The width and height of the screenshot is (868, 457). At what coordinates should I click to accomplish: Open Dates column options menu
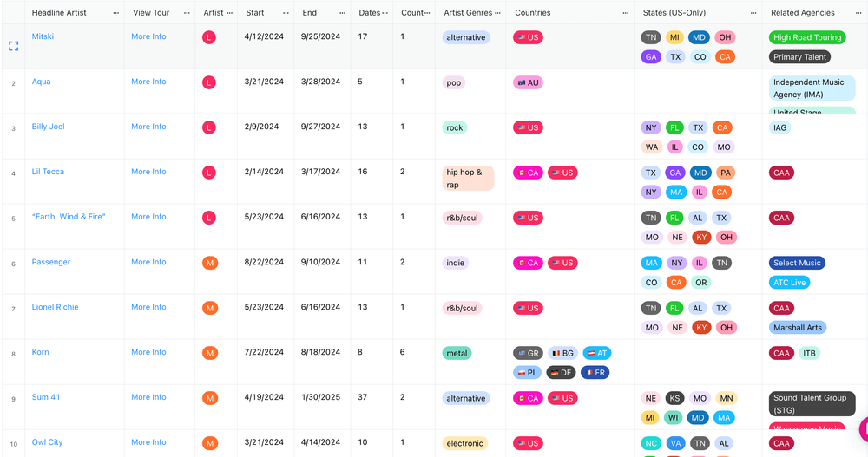coord(385,13)
